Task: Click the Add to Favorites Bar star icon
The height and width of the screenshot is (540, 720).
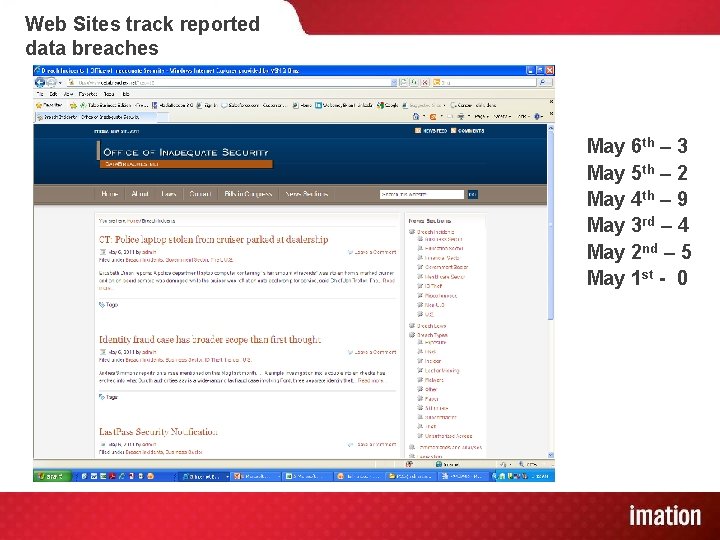Action: tap(73, 105)
